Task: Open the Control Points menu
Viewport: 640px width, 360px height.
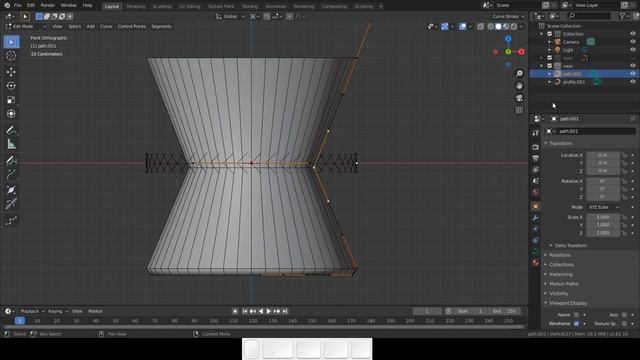Action: [x=131, y=27]
